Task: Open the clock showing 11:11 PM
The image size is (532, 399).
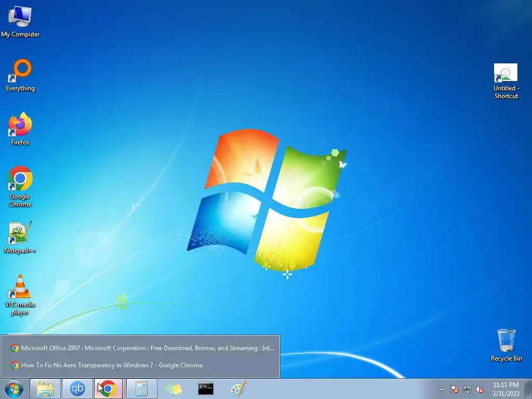Action: pos(506,389)
